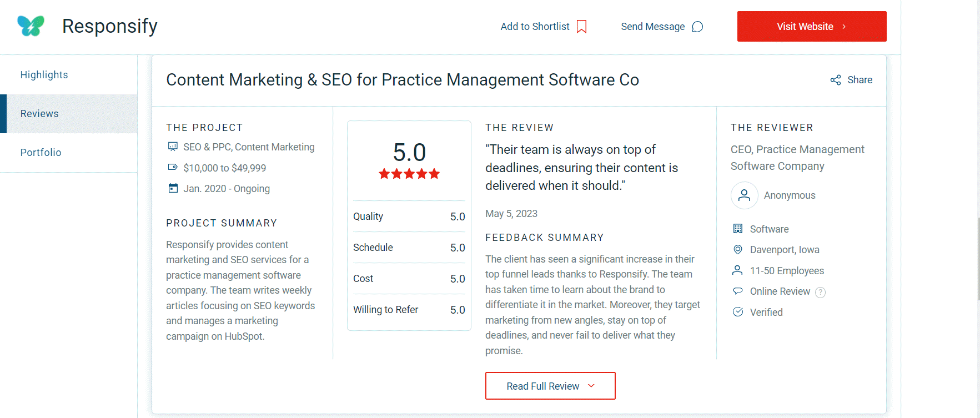Click the Quality rating row
980x418 pixels.
[x=409, y=216]
